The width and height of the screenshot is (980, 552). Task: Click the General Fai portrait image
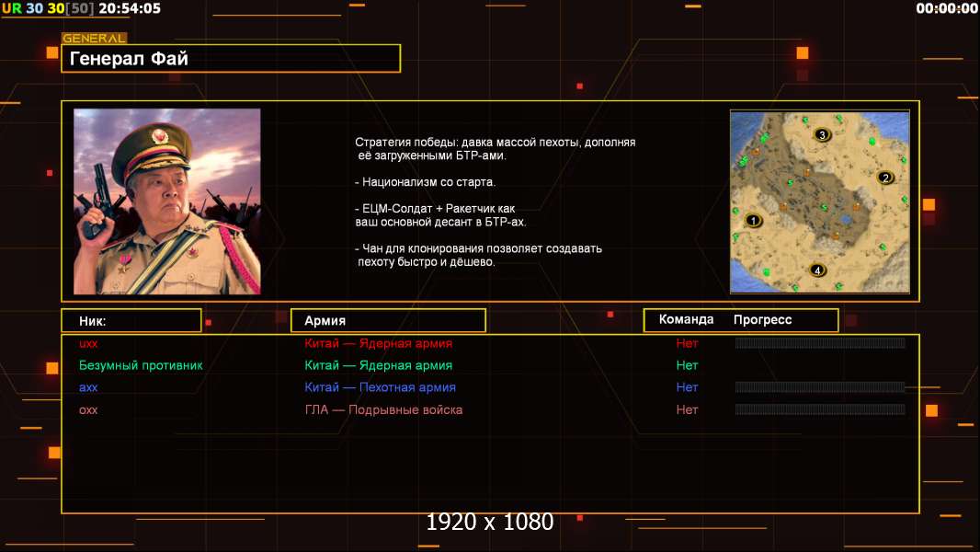pyautogui.click(x=167, y=201)
